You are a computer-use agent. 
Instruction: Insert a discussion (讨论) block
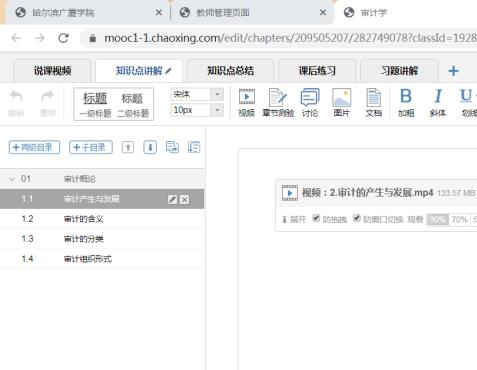tap(310, 103)
